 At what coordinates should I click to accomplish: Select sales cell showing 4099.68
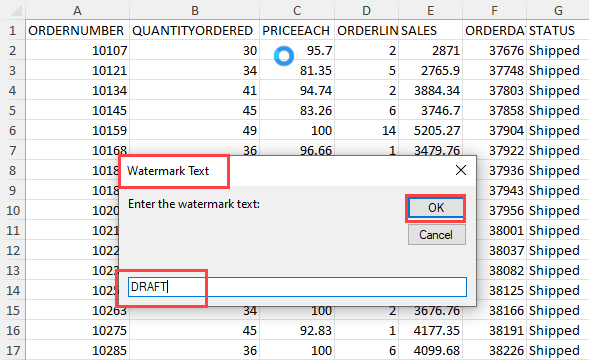click(430, 350)
